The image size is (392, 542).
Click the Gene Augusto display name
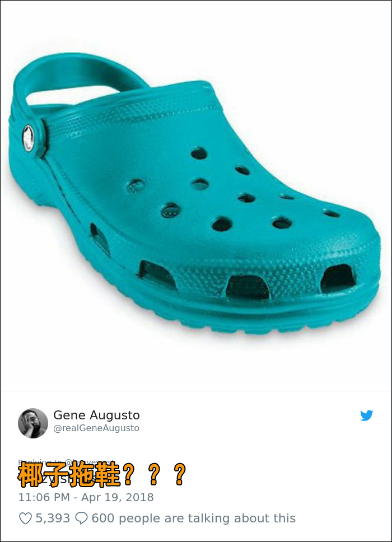(96, 415)
